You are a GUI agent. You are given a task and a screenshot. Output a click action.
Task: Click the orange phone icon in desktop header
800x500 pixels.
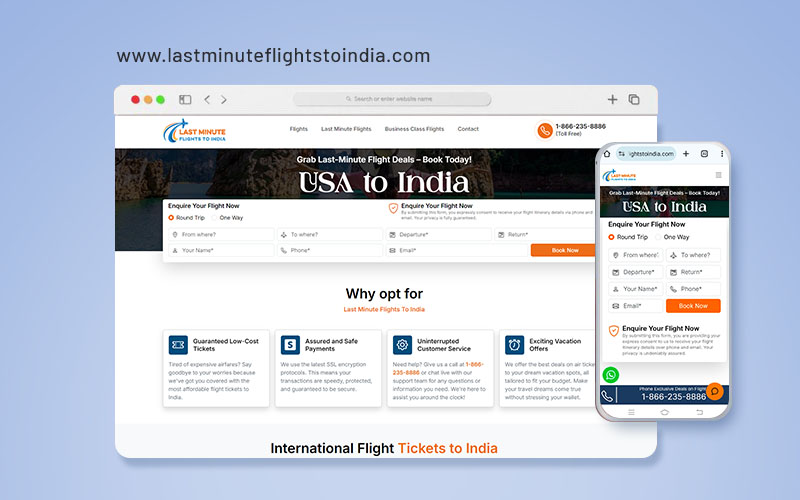(x=545, y=130)
